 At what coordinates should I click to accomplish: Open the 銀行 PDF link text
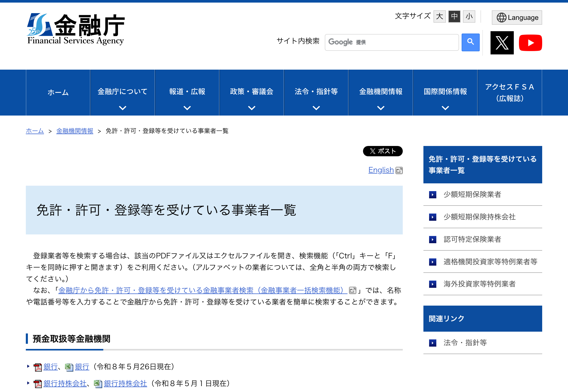(x=51, y=367)
